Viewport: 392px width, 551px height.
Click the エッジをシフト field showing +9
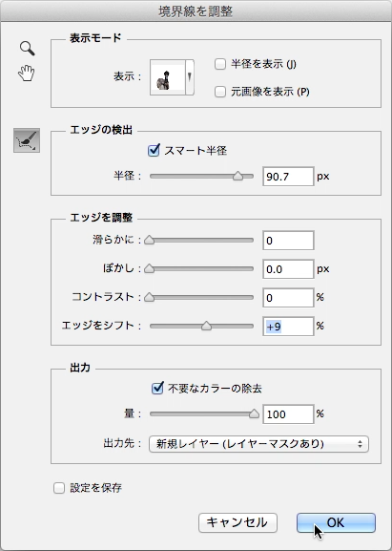tap(288, 327)
